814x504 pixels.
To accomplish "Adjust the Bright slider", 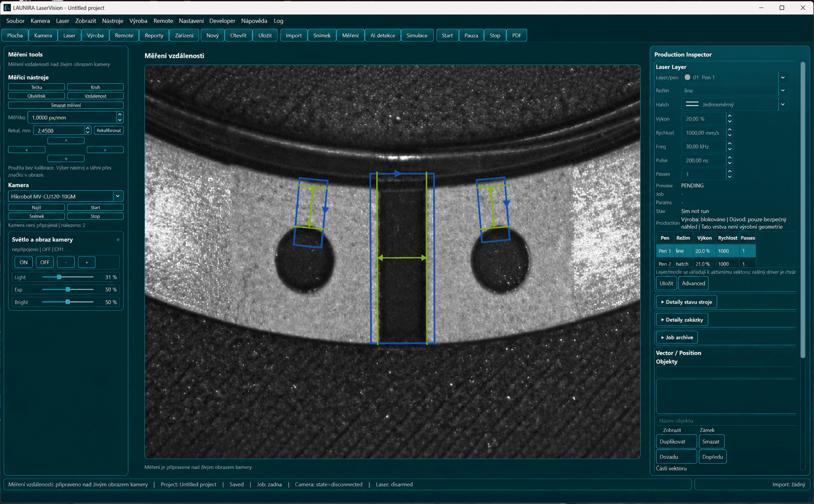I will (x=68, y=302).
